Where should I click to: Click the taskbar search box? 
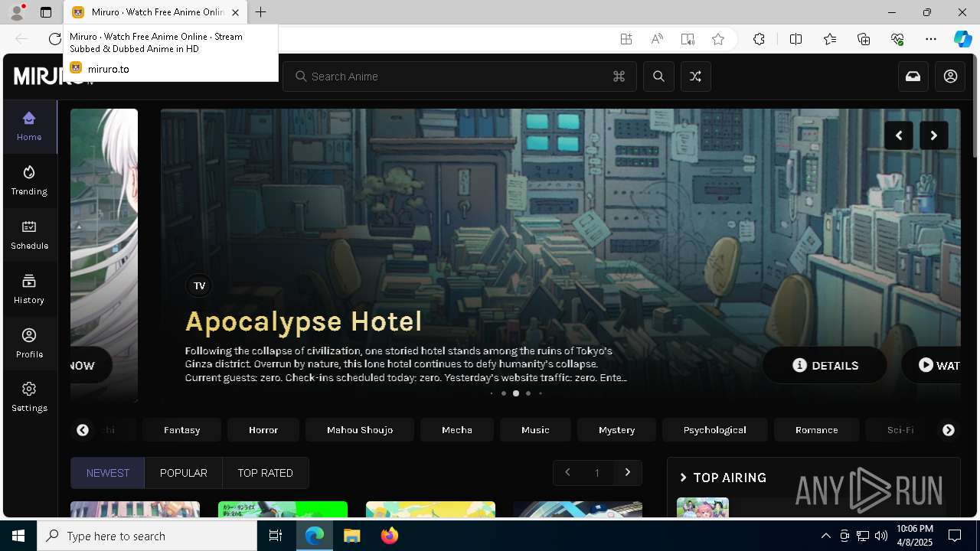147,536
